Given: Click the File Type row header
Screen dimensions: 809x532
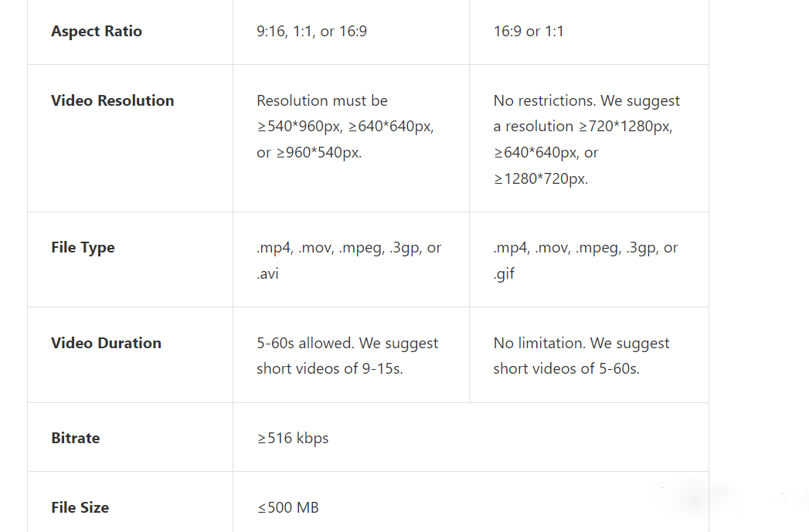Looking at the screenshot, I should point(83,247).
